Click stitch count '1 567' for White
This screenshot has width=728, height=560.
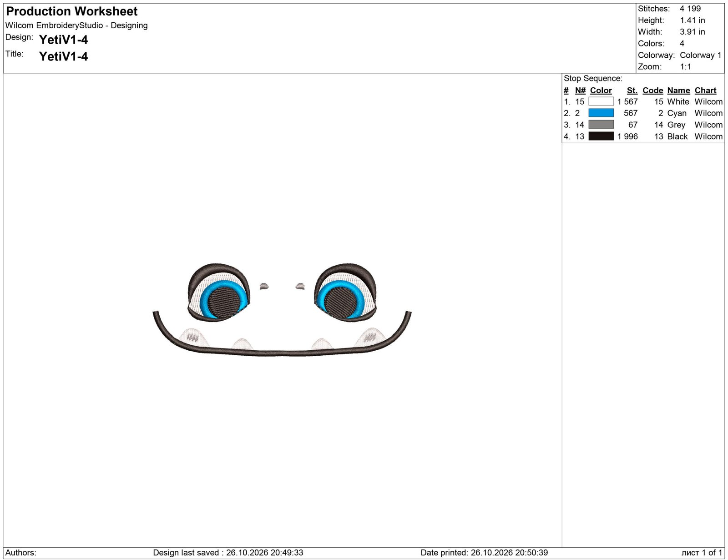click(x=627, y=102)
